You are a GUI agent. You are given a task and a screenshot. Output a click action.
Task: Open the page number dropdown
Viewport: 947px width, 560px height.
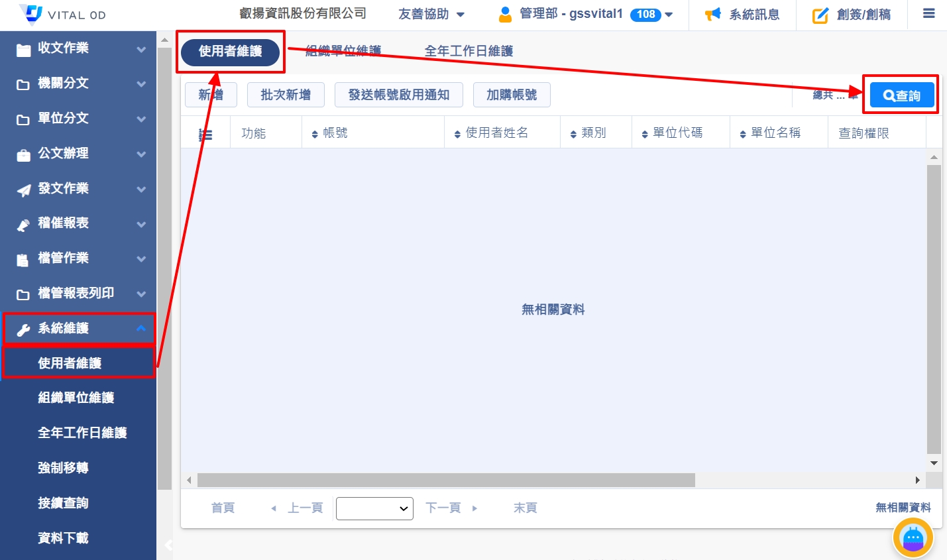click(374, 508)
